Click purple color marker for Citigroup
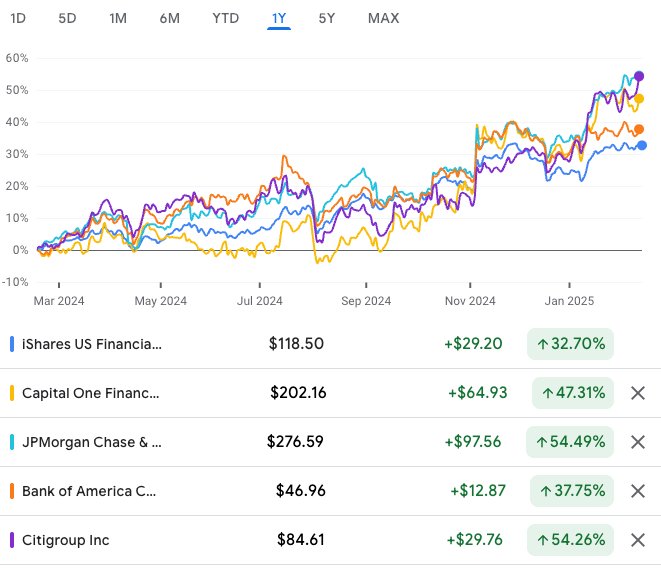 click(12, 540)
